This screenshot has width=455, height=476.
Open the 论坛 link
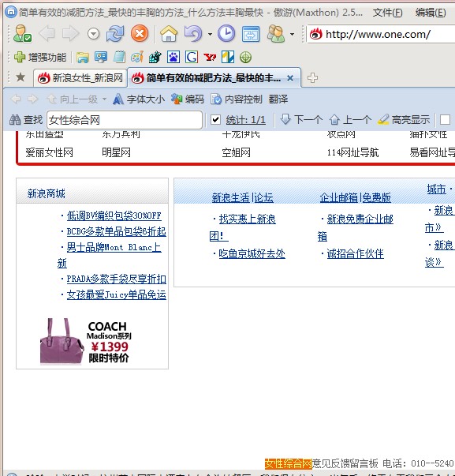[263, 197]
